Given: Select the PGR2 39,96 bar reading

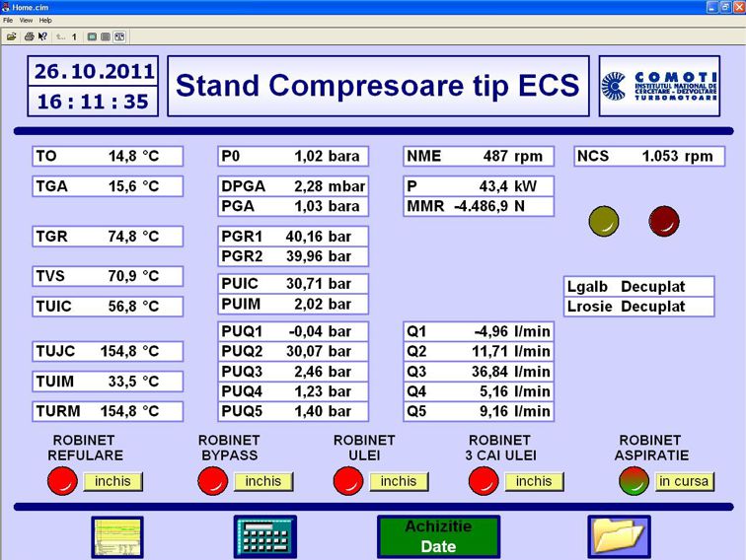Looking at the screenshot, I should 293,256.
